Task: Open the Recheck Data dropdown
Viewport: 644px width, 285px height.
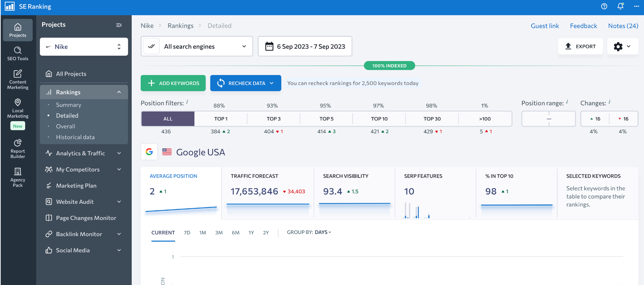Action: click(246, 83)
